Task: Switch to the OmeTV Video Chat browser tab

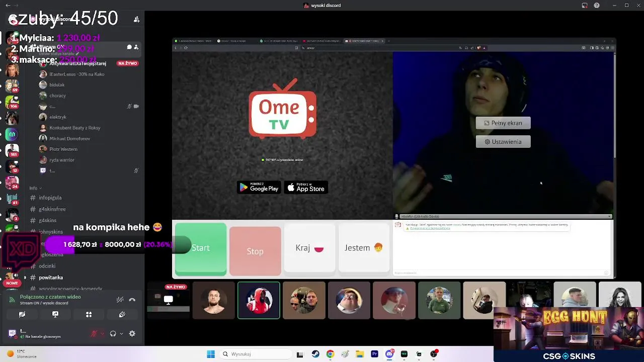Action: pyautogui.click(x=365, y=41)
